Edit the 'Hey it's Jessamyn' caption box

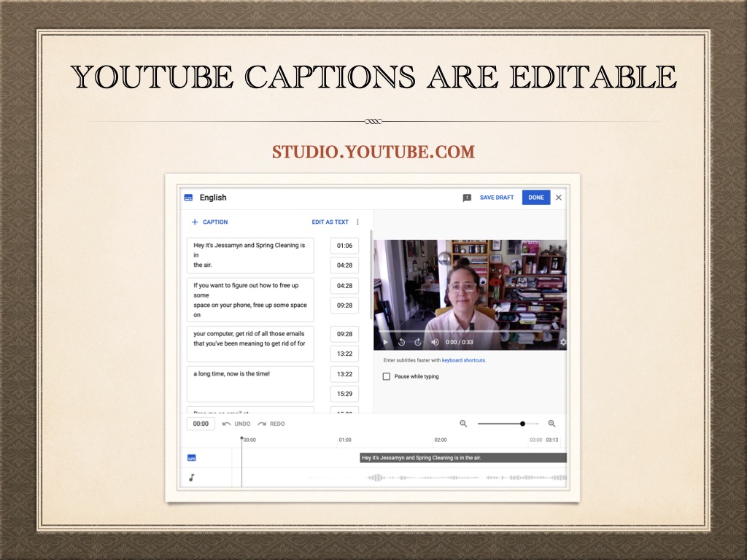pos(250,255)
